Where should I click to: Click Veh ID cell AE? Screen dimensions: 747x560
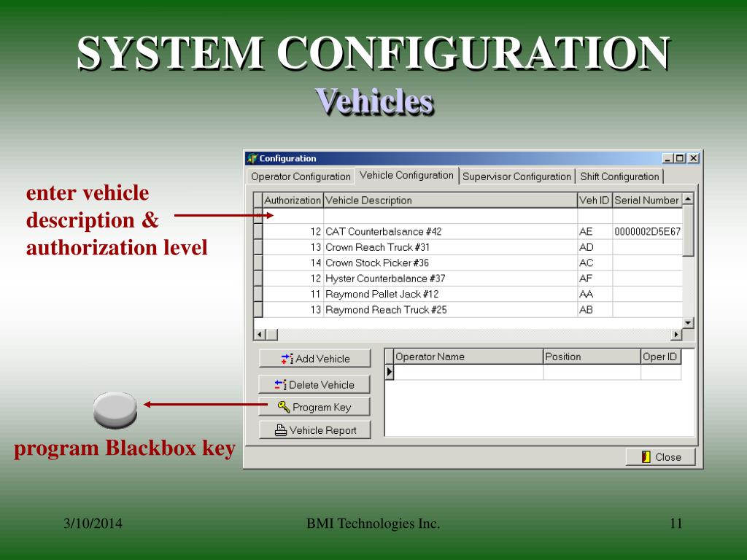tap(595, 231)
